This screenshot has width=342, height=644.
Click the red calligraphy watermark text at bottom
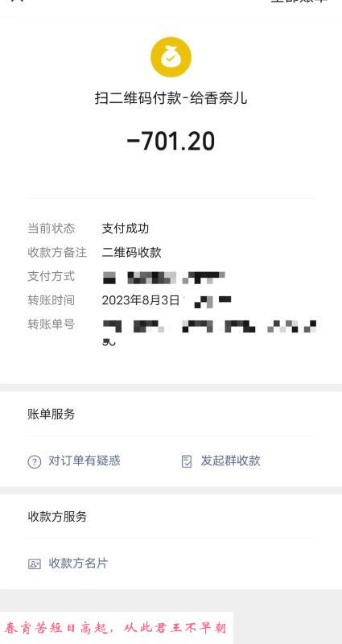tap(115, 628)
